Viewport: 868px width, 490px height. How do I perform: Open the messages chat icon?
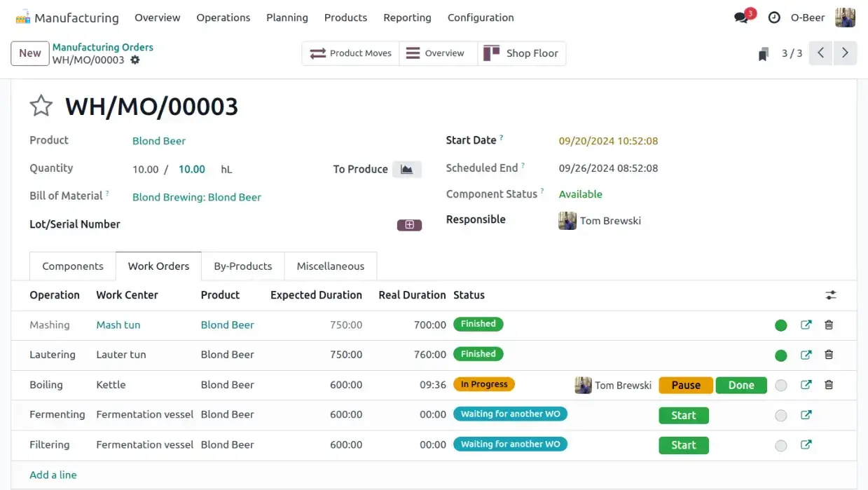[741, 18]
